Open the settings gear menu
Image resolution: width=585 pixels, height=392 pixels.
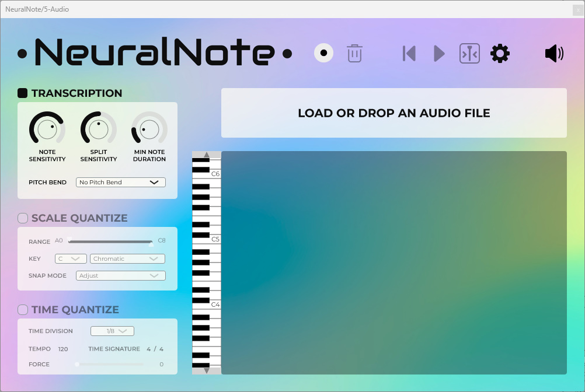tap(500, 54)
